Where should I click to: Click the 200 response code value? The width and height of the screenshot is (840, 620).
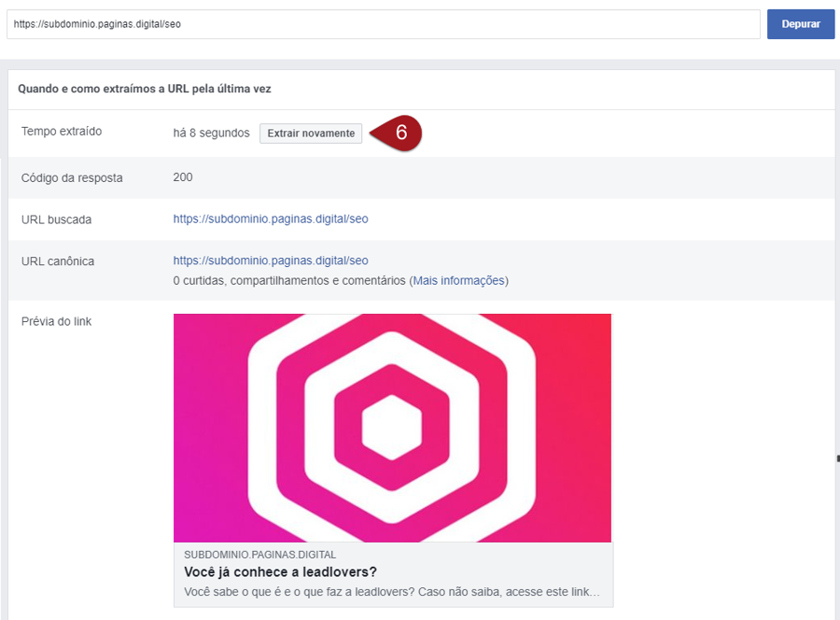[183, 176]
